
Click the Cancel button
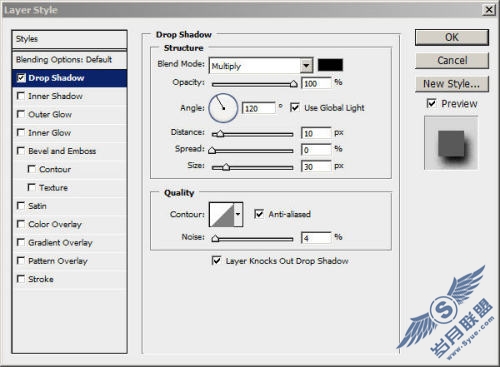click(x=452, y=60)
